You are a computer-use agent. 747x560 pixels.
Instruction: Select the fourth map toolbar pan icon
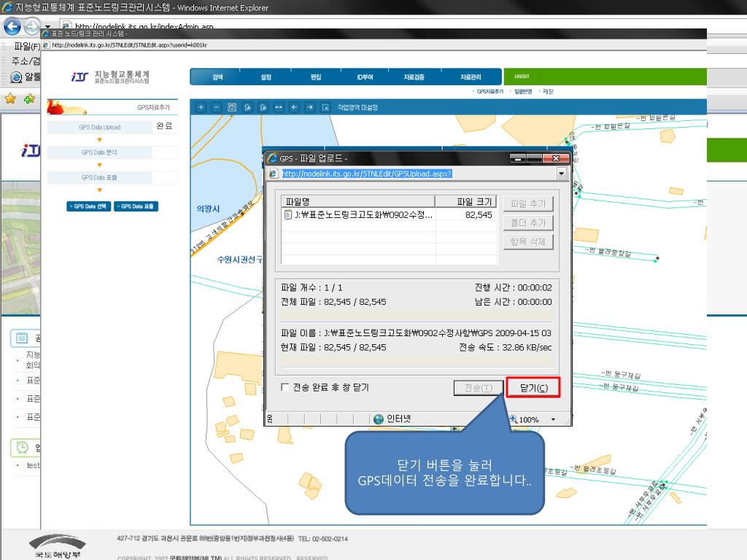(x=248, y=107)
